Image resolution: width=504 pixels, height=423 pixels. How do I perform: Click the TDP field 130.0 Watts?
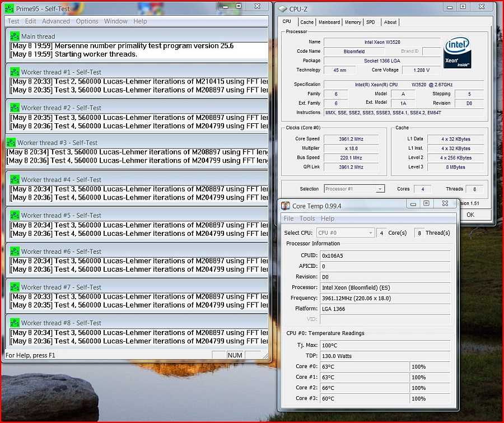point(385,356)
